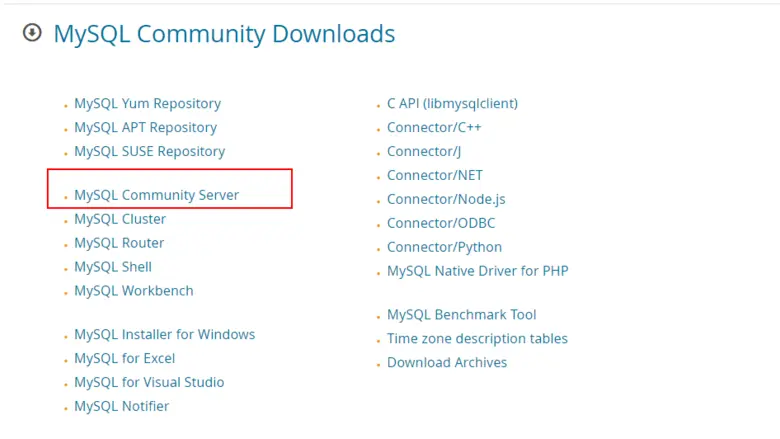Viewport: 780px width, 439px height.
Task: Open MySQL Workbench link
Action: point(134,290)
